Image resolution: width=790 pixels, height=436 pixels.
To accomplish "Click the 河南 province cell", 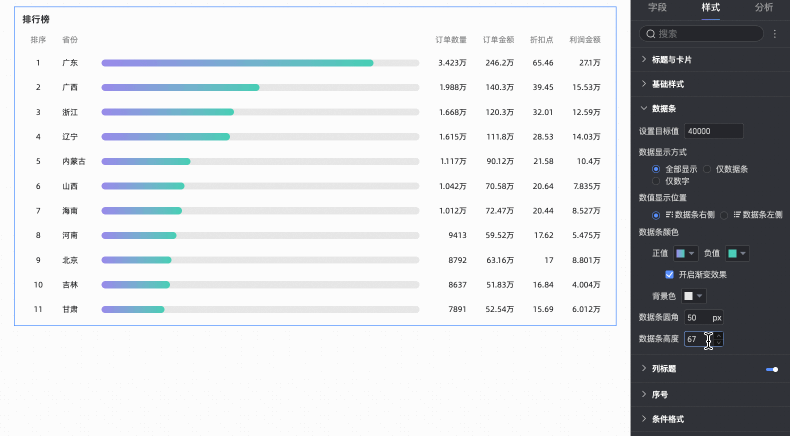I will pyautogui.click(x=70, y=235).
